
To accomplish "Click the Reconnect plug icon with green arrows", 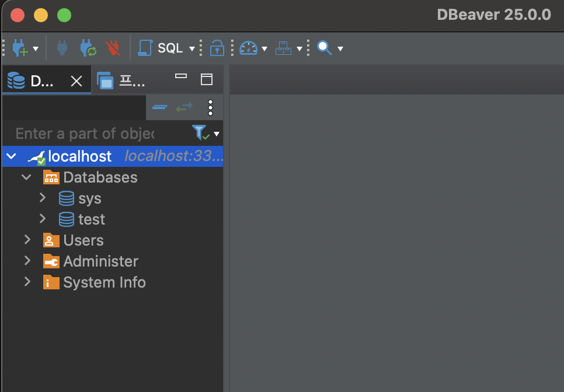I will (x=88, y=48).
